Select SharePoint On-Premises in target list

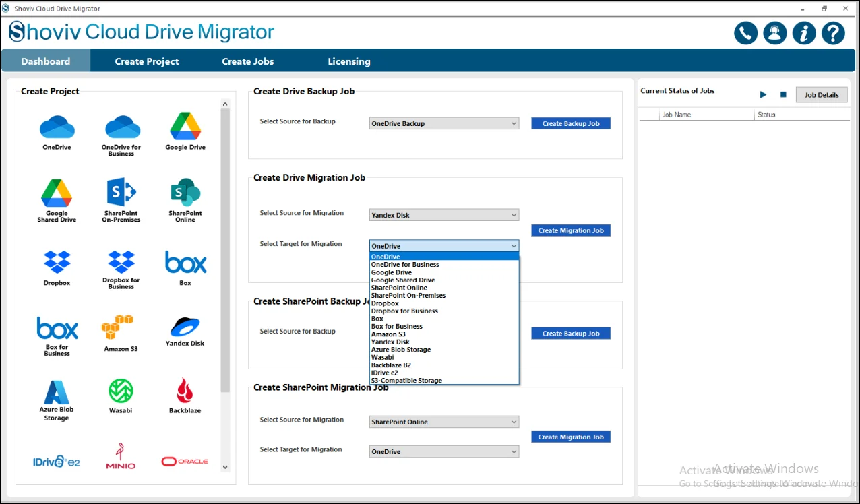pos(444,296)
